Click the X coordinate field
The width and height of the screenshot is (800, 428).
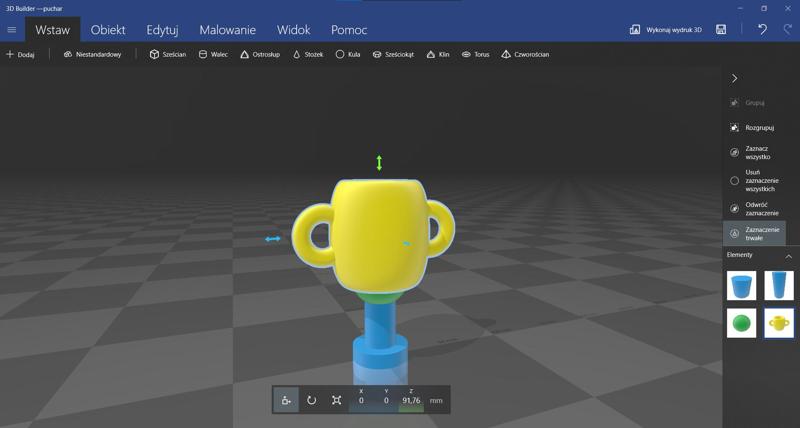pos(361,400)
